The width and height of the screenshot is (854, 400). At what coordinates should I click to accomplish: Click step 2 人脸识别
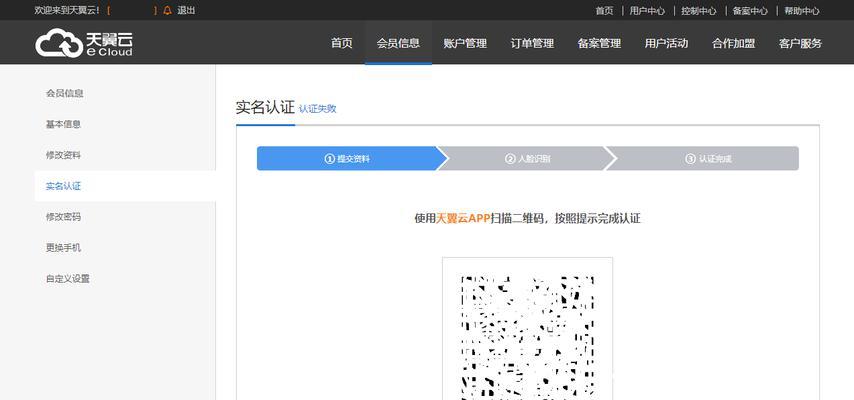click(x=527, y=159)
